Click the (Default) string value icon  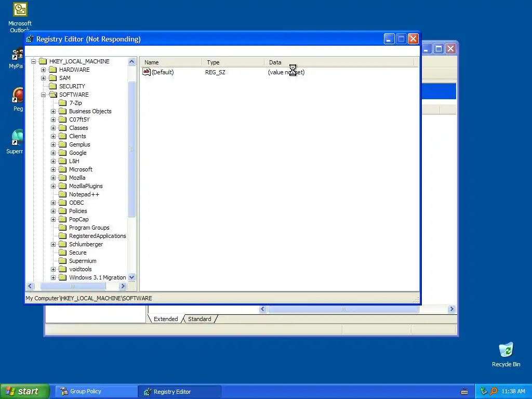tap(146, 72)
